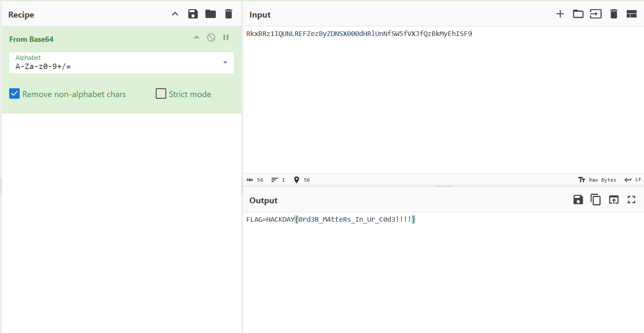The width and height of the screenshot is (644, 333).
Task: Open the Alphabet dropdown
Action: tap(225, 63)
